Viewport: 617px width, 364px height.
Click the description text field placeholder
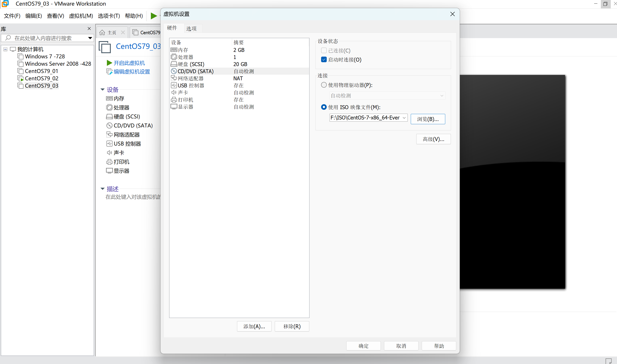pos(133,197)
